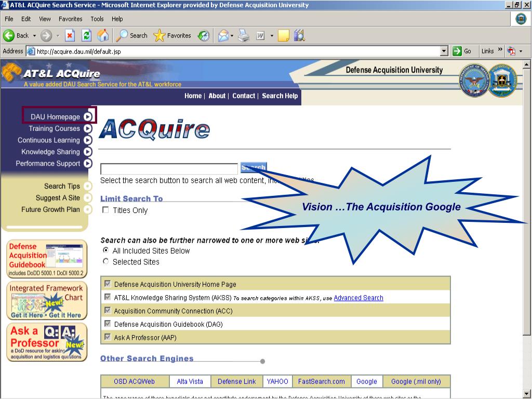
Task: Stop page loading with the red X icon
Action: pyautogui.click(x=70, y=36)
